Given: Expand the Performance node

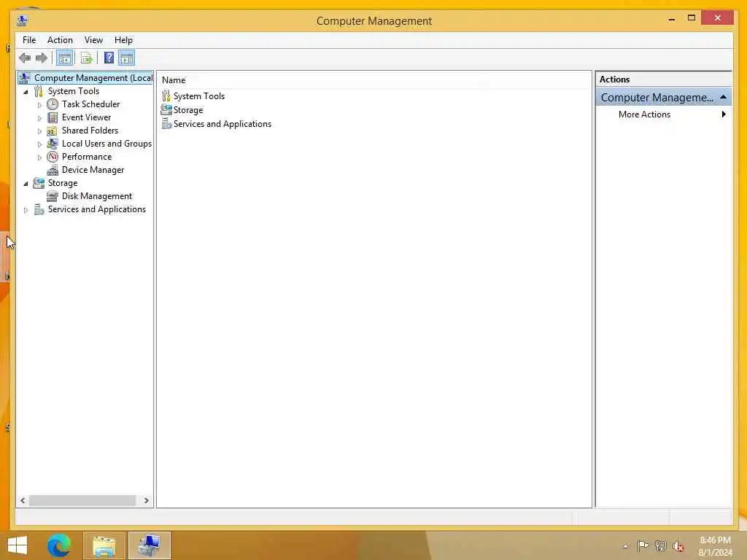Looking at the screenshot, I should [x=39, y=157].
